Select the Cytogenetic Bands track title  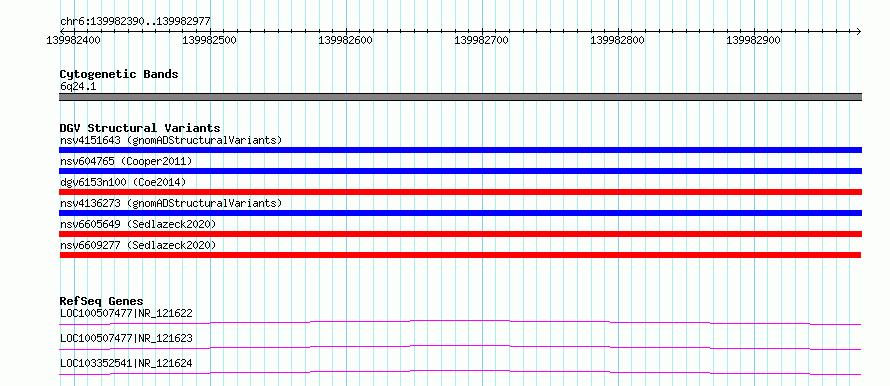[119, 74]
